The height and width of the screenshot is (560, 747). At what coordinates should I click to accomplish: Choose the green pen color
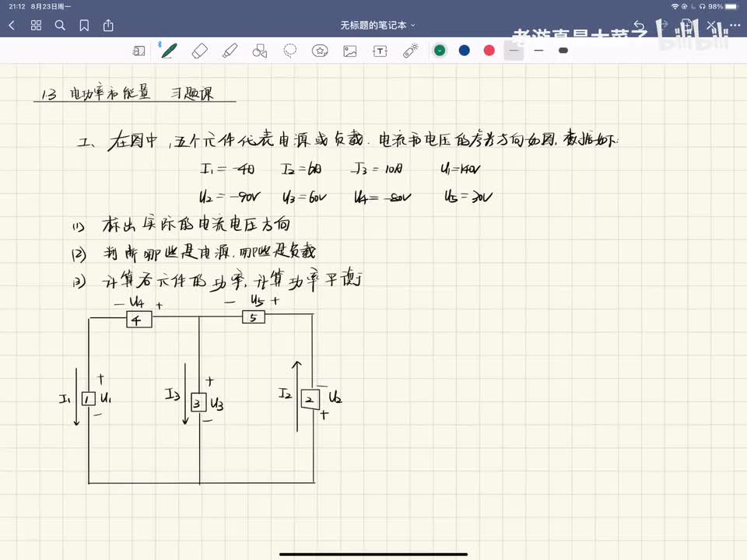[440, 51]
